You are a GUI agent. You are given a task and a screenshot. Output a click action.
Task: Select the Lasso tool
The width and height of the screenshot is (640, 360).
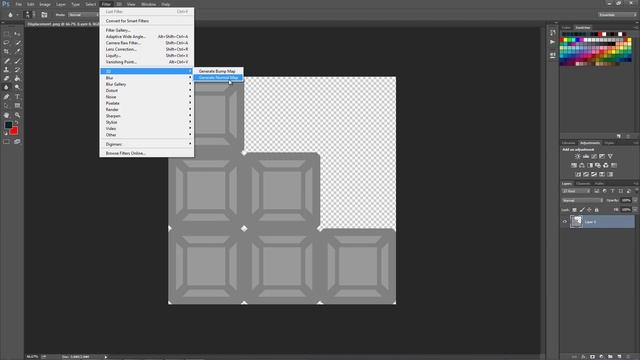tap(7, 42)
